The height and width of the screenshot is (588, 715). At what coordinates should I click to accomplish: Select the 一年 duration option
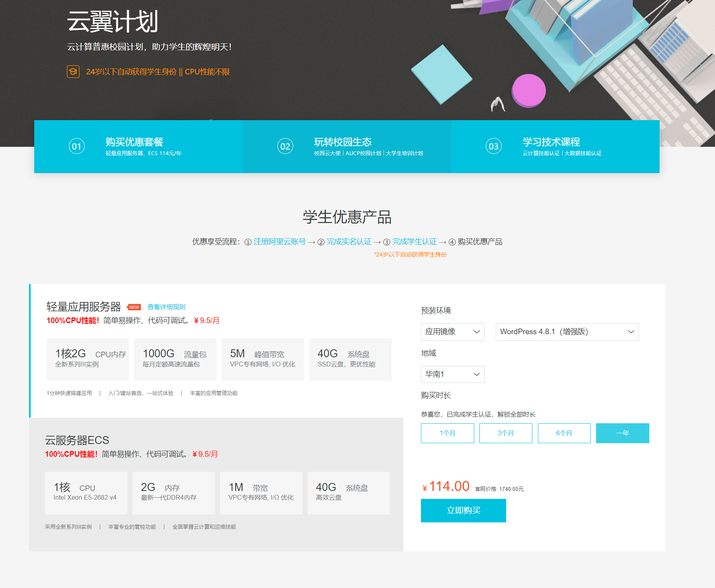click(x=623, y=433)
